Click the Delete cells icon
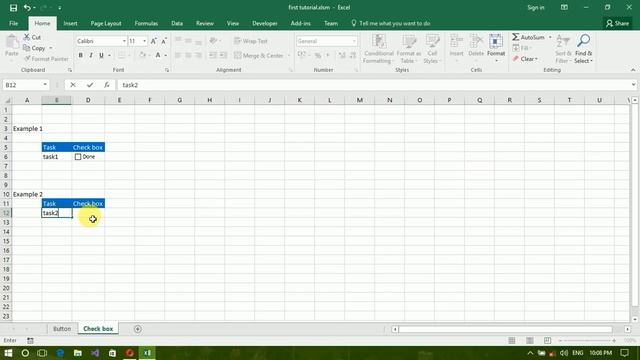 coord(476,42)
